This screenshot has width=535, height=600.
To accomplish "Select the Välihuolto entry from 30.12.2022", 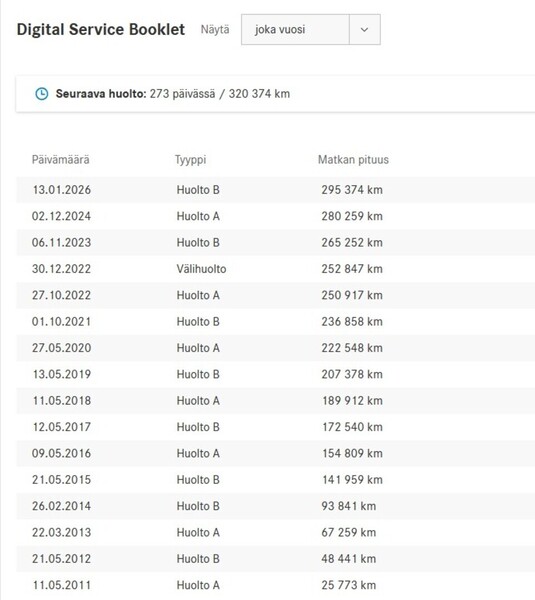I will pos(276,269).
